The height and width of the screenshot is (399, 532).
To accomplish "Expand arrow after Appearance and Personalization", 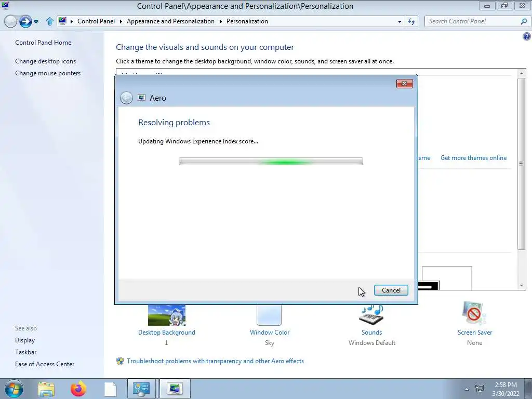I will pos(220,21).
